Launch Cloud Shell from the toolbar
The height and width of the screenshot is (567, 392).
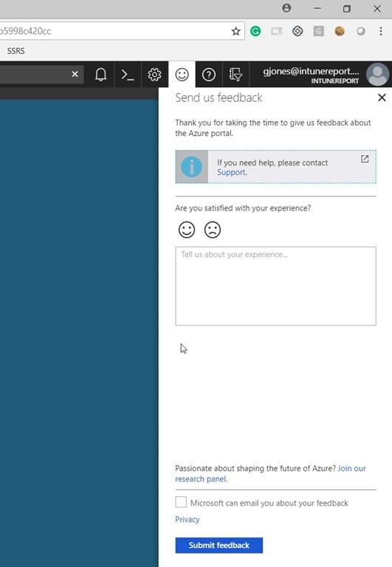coord(128,75)
